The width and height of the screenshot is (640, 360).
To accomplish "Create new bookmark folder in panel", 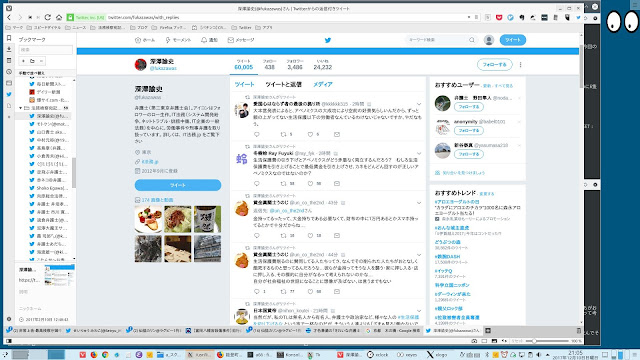I will [x=32, y=61].
